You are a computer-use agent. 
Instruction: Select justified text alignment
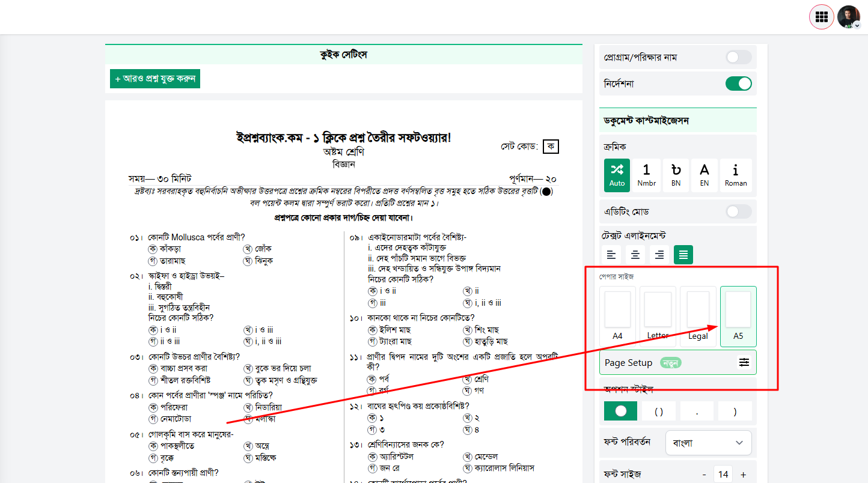tap(683, 255)
